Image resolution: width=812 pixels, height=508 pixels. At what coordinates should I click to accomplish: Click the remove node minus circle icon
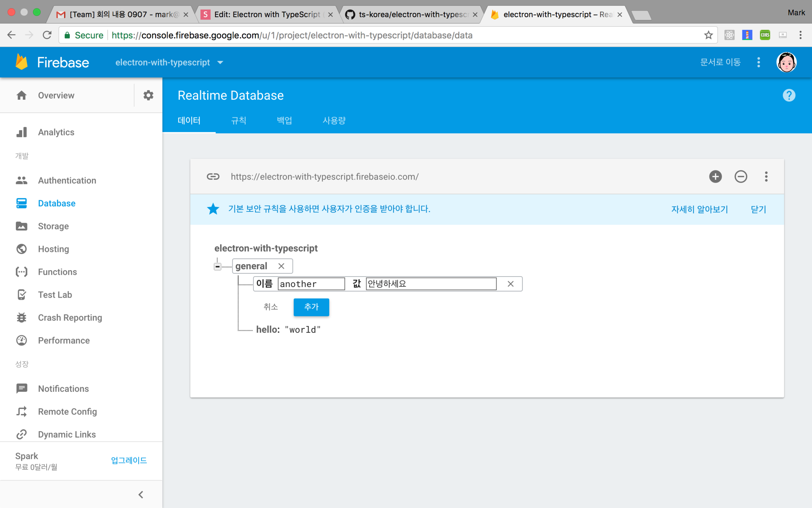(x=741, y=176)
